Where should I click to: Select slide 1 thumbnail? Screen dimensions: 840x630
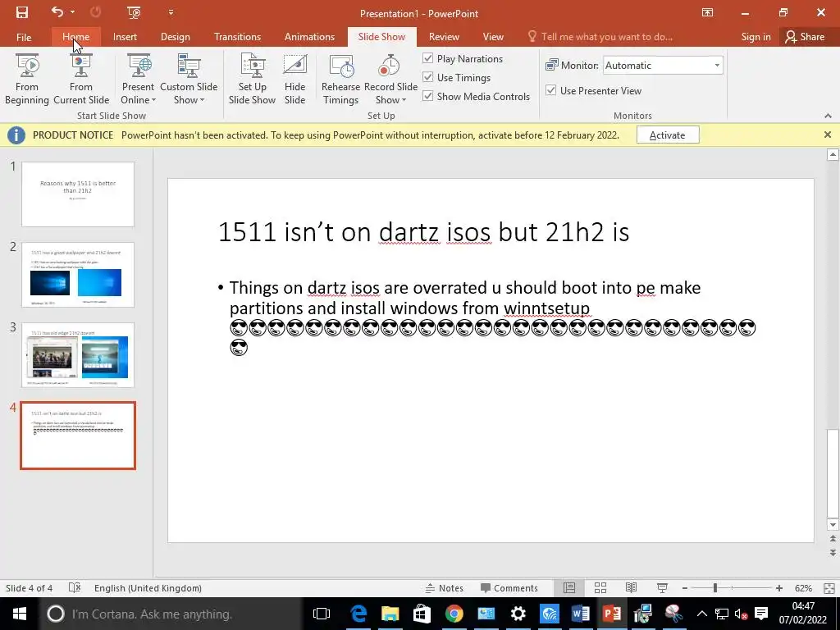(x=78, y=194)
